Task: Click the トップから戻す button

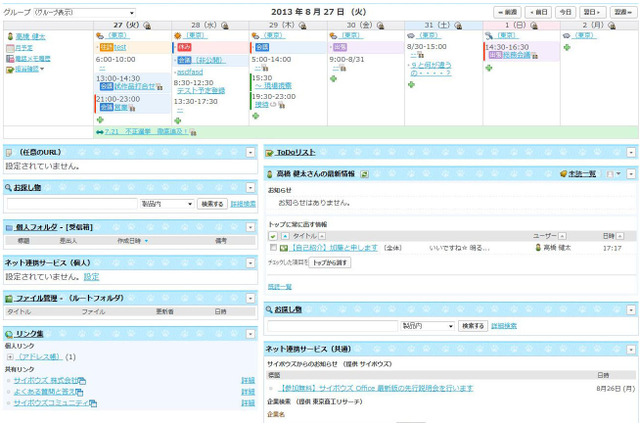Action: click(x=330, y=263)
